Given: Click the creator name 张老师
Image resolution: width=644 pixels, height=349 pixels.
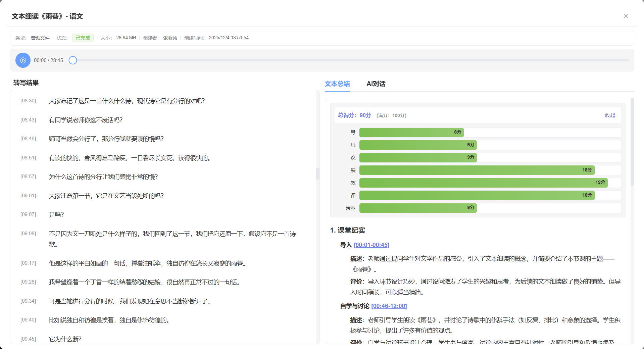Looking at the screenshot, I should click(170, 38).
